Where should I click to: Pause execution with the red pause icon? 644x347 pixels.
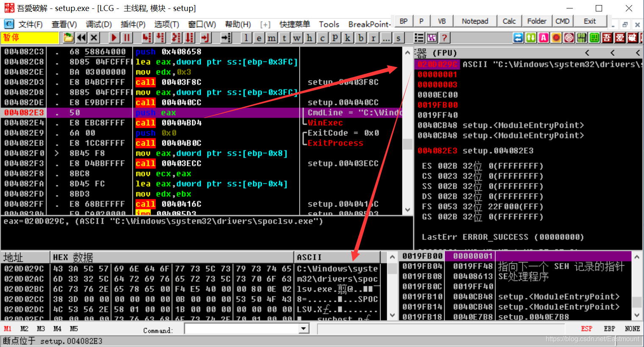click(x=127, y=38)
